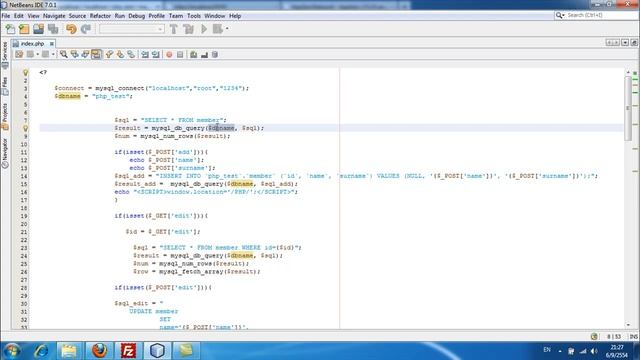Click the Stop Macro Recording icon
This screenshot has height=360, width=640.
click(180, 54)
